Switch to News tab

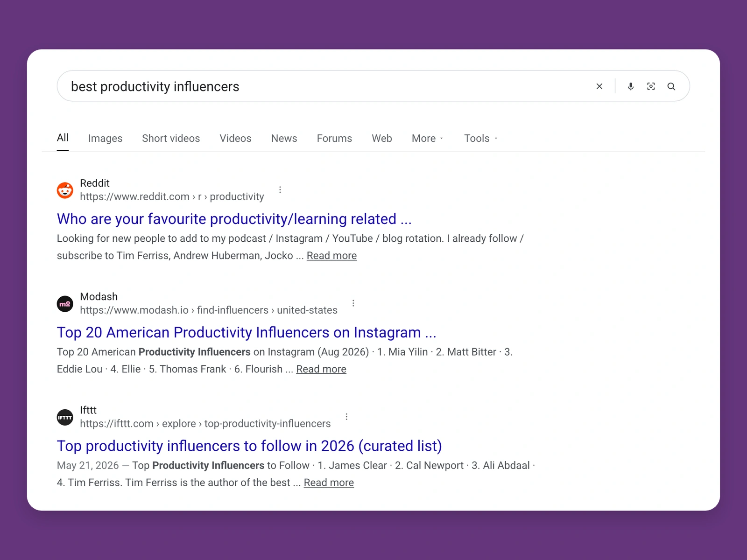284,138
